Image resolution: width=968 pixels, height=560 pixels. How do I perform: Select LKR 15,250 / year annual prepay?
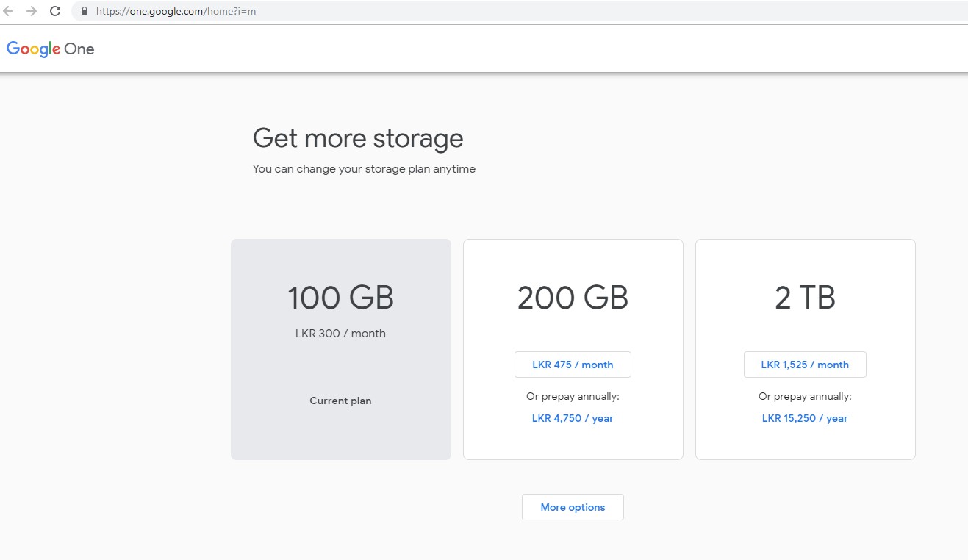click(x=805, y=418)
